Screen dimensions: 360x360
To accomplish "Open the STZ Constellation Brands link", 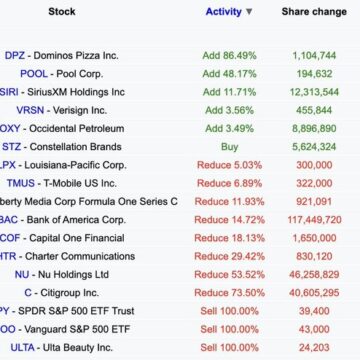I will 11,147.
